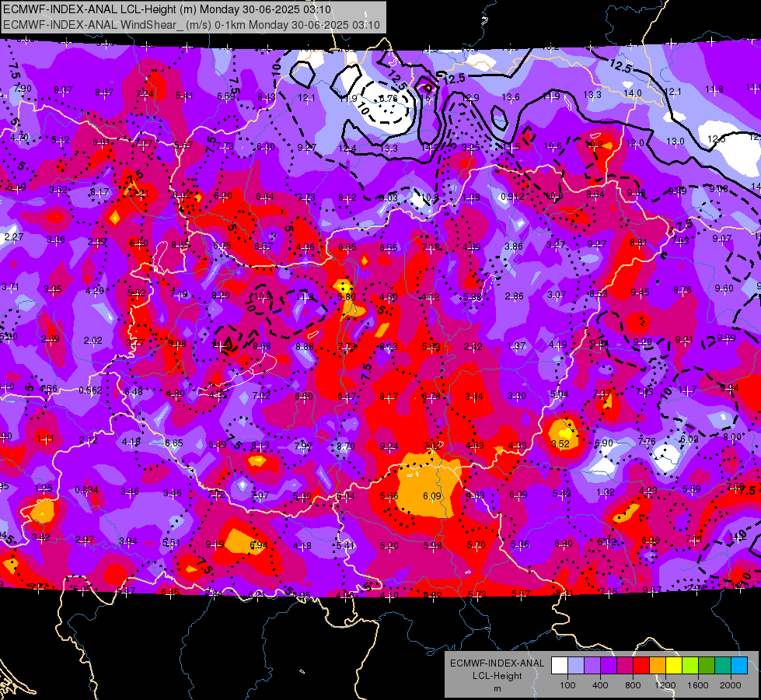Click the magenta legend swatch before 800
This screenshot has height=700, width=761.
[x=625, y=666]
